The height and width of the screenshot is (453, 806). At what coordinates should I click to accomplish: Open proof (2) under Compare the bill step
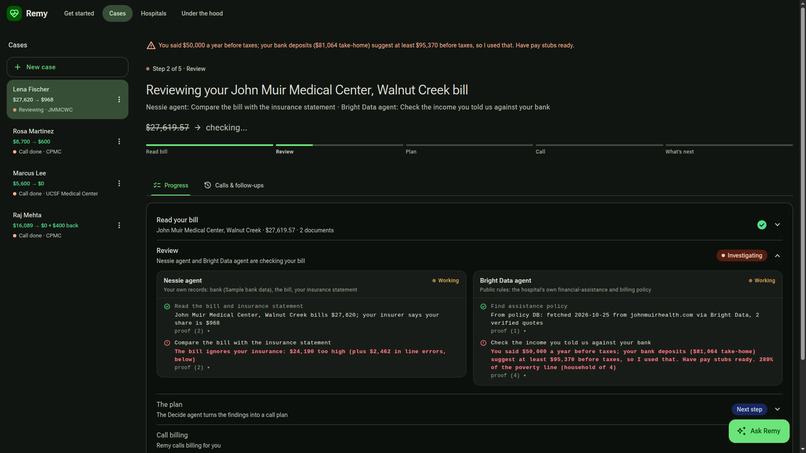(x=192, y=368)
